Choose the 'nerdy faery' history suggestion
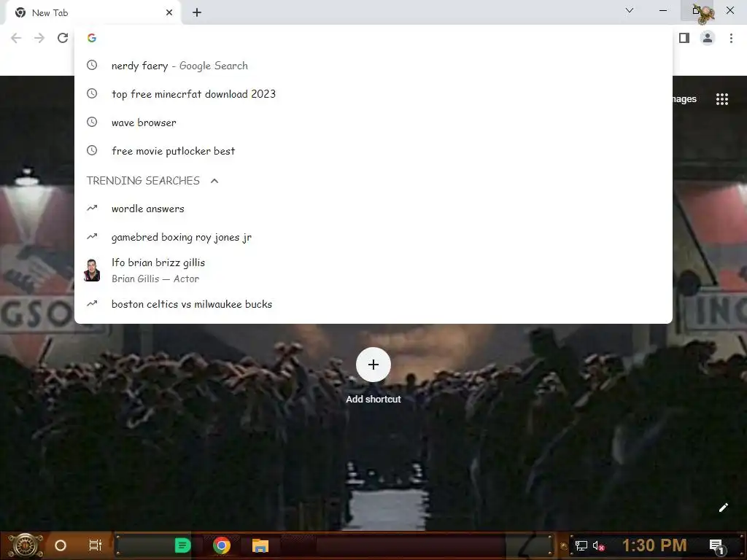Image resolution: width=747 pixels, height=560 pixels. 373,66
